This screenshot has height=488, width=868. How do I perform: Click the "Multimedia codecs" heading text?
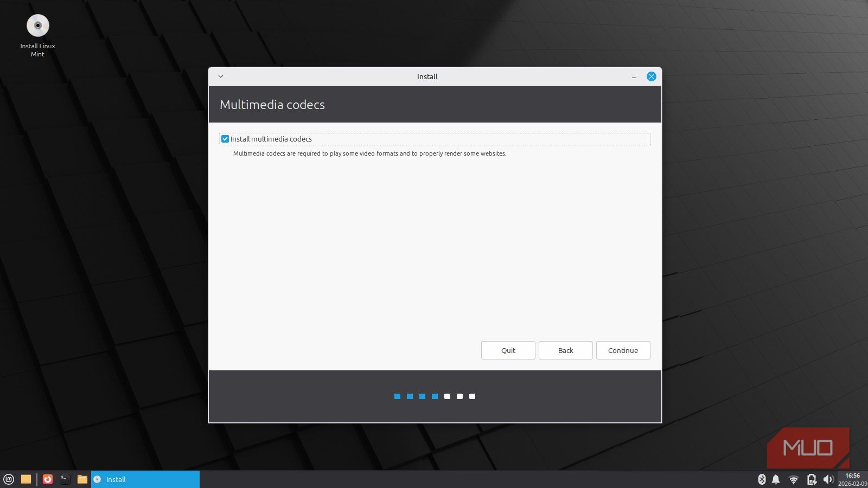pyautogui.click(x=272, y=105)
